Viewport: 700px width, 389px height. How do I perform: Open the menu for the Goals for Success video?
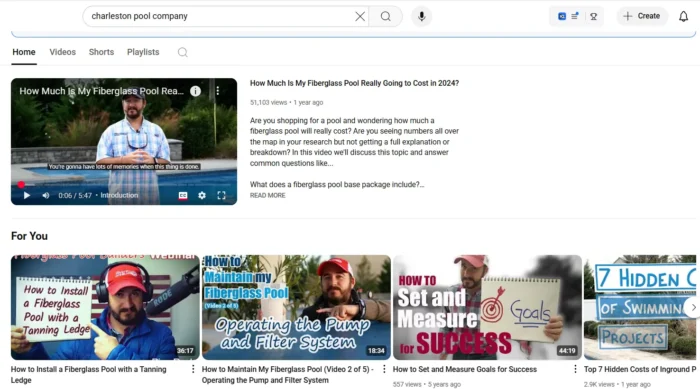[x=575, y=369]
